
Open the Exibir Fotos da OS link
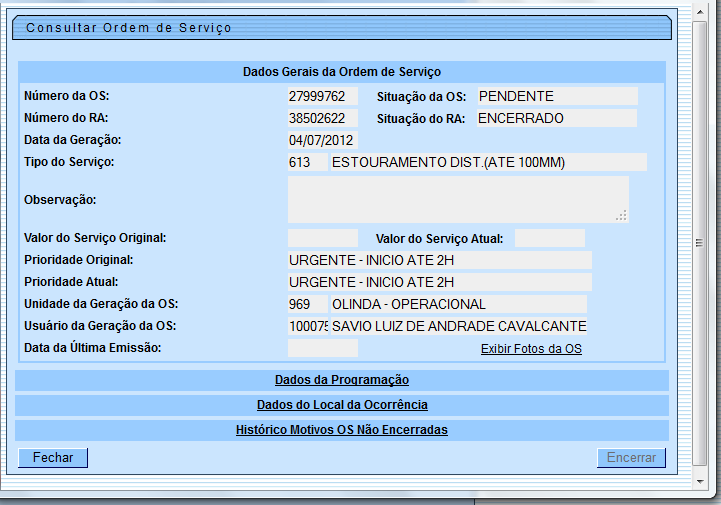tap(531, 349)
